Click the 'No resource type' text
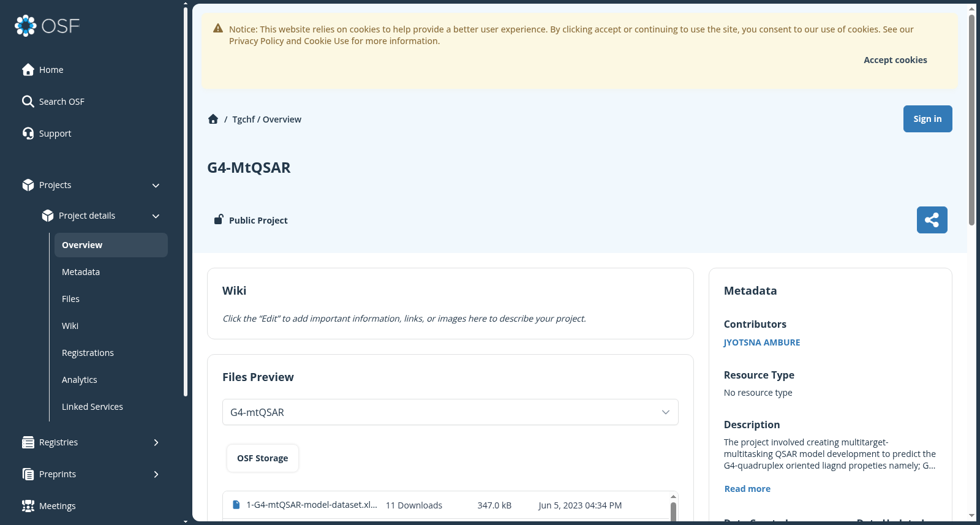Image resolution: width=980 pixels, height=525 pixels. pyautogui.click(x=758, y=393)
